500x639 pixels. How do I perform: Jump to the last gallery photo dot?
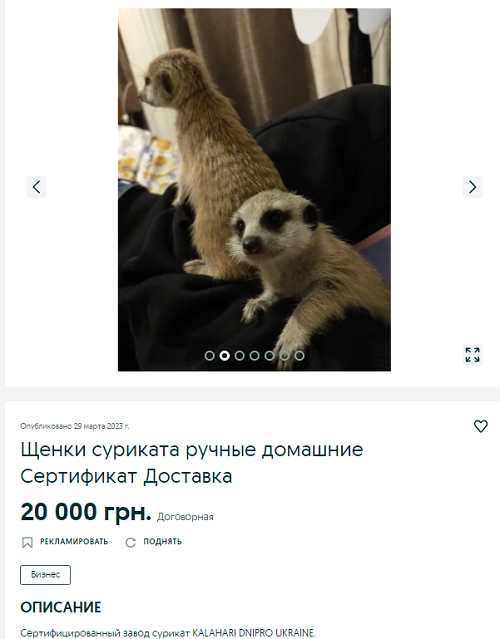(x=300, y=356)
